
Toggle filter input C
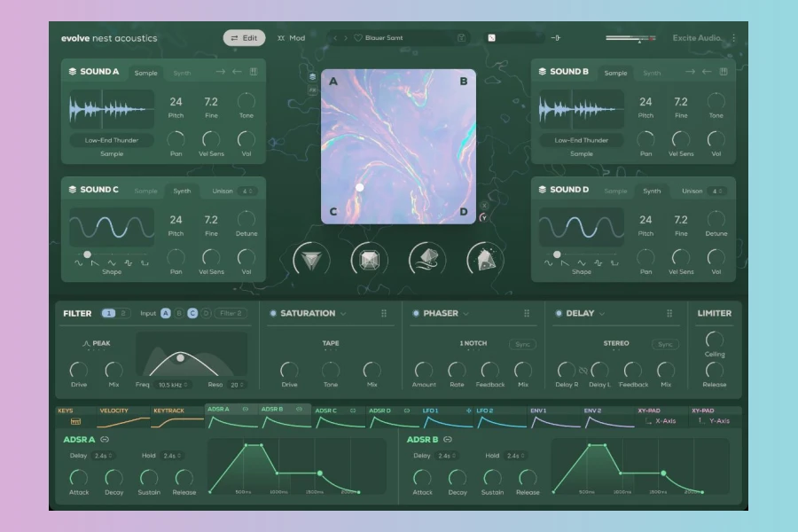(x=192, y=313)
